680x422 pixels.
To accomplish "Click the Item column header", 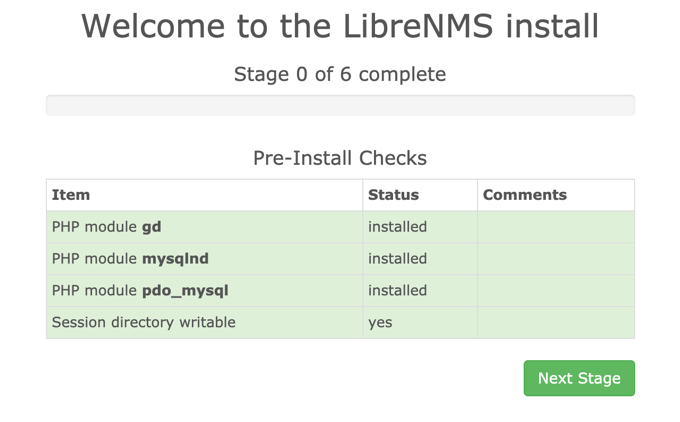I will pos(71,195).
